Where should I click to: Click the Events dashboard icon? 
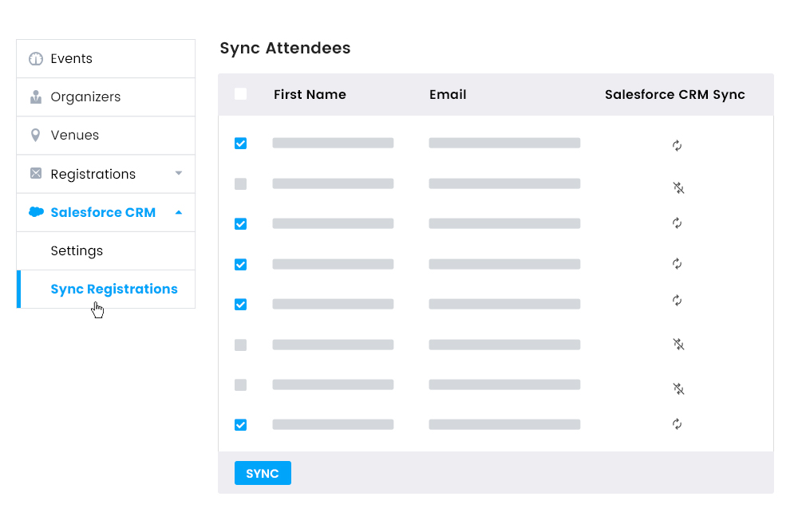tap(34, 57)
